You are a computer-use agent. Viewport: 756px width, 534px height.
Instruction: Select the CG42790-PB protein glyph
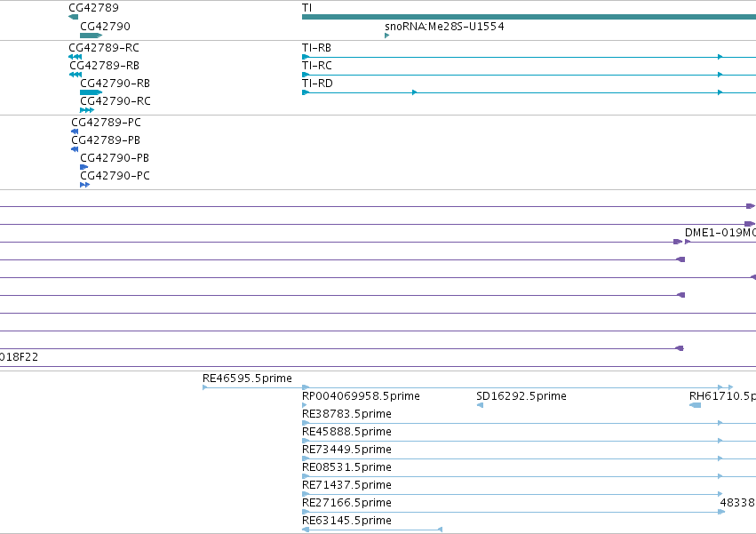pyautogui.click(x=84, y=167)
